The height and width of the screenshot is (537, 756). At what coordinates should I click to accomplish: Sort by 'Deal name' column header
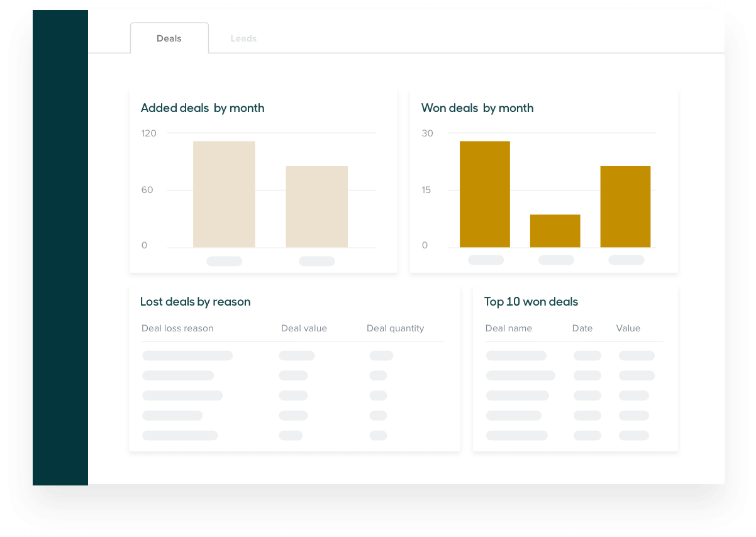(x=509, y=328)
